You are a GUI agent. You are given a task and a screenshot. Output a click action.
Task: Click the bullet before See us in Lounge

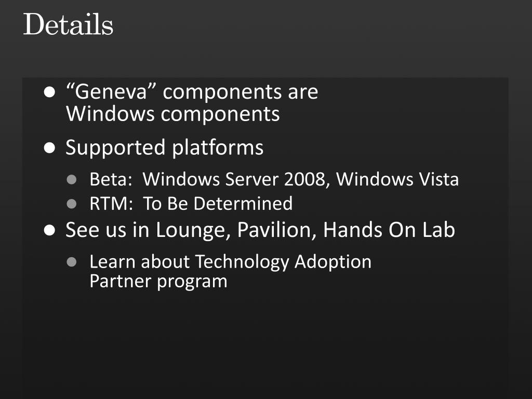click(49, 230)
